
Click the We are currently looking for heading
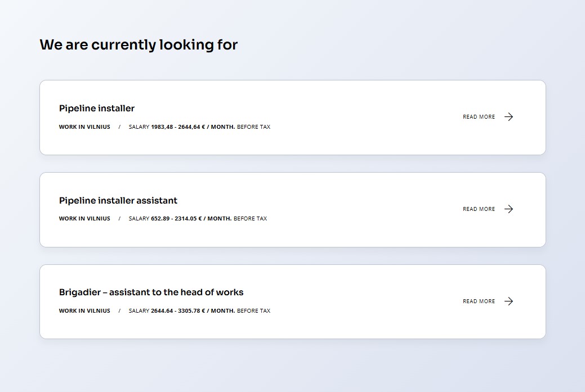(x=139, y=45)
